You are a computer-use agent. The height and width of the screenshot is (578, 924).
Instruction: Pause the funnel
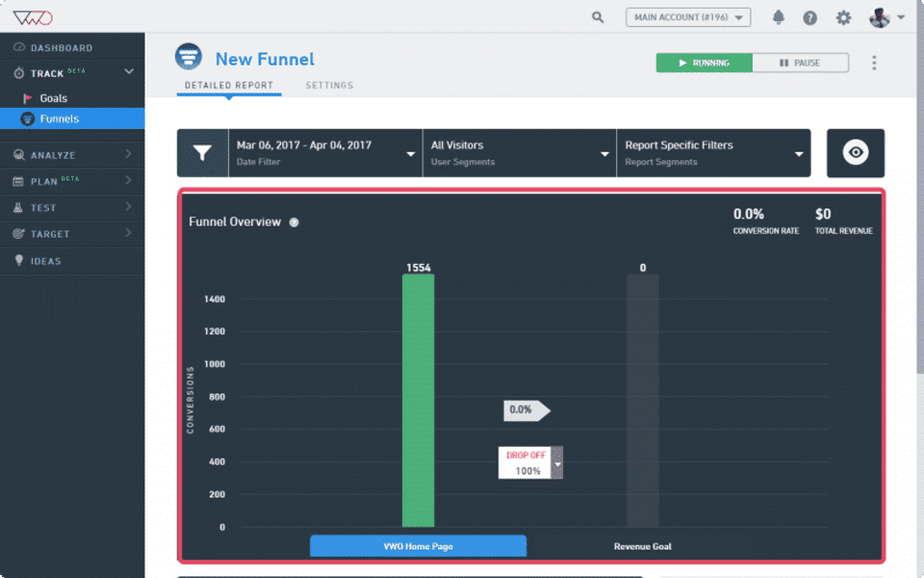point(800,63)
